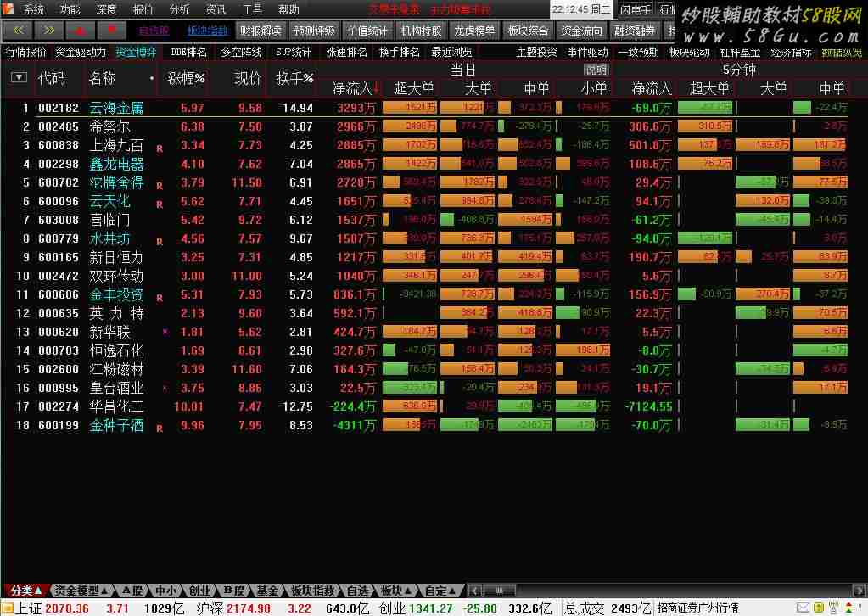This screenshot has height=616, width=868.
Task: Select the 基金 bottom tab
Action: click(268, 591)
